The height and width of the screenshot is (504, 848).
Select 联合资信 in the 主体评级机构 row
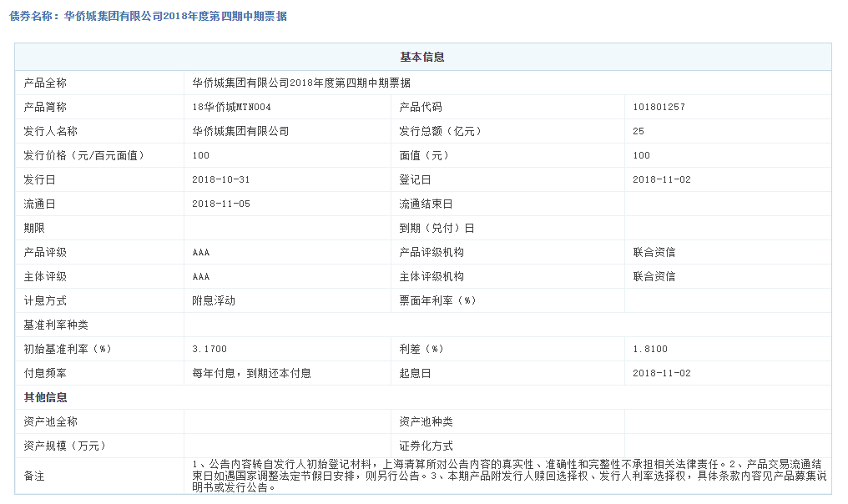pos(654,277)
